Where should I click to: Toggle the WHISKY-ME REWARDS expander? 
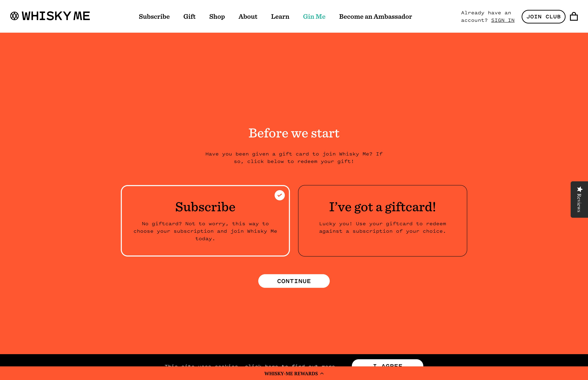click(x=294, y=374)
